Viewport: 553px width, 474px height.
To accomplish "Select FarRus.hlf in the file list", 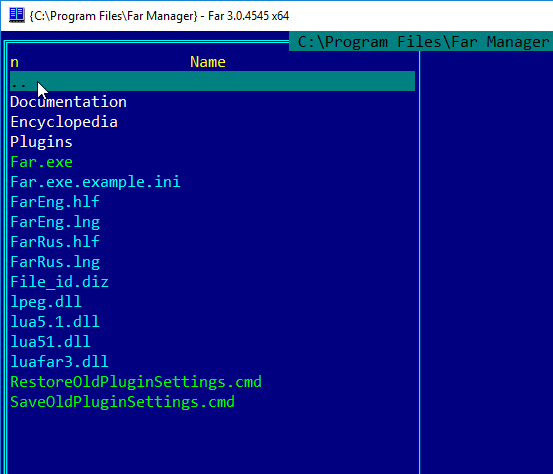I will coord(55,242).
